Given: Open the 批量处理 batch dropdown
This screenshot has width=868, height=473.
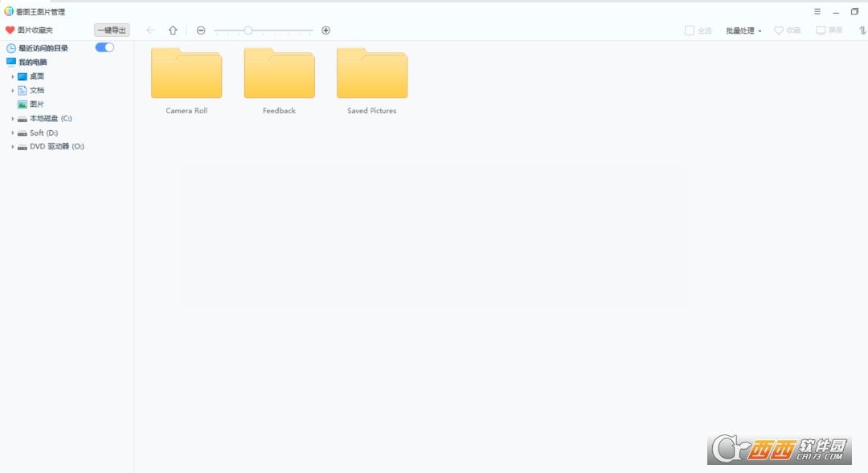Looking at the screenshot, I should point(743,31).
